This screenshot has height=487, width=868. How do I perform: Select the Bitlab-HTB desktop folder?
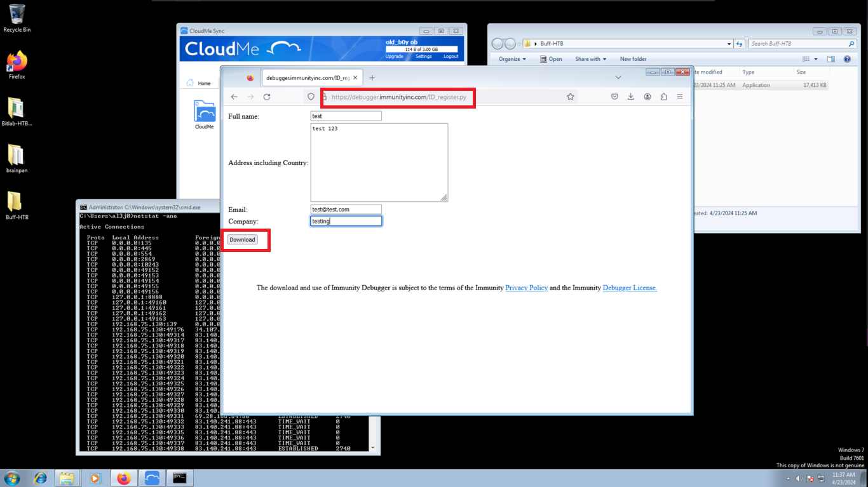17,112
